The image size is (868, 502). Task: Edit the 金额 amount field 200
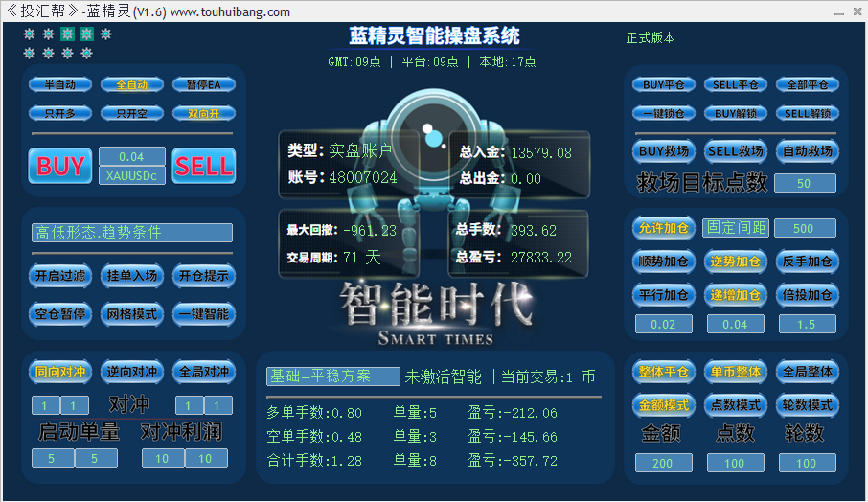(x=664, y=463)
